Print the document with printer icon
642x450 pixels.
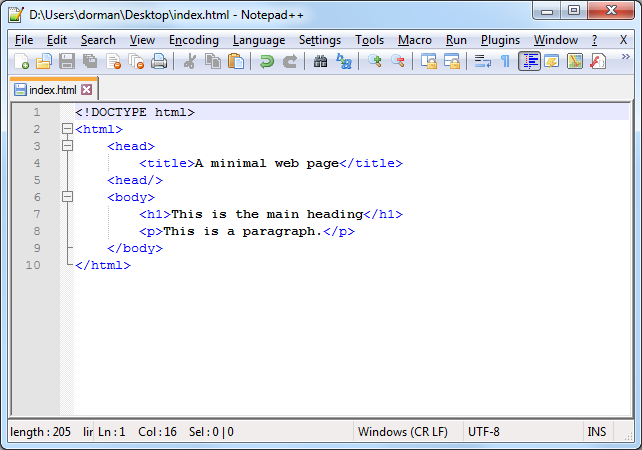pyautogui.click(x=159, y=61)
